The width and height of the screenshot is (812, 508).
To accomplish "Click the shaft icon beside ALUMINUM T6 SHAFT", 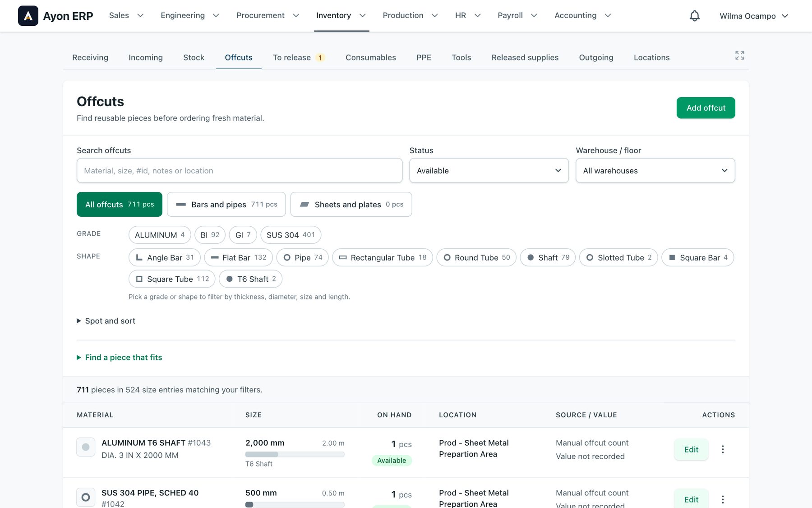I will click(x=86, y=447).
